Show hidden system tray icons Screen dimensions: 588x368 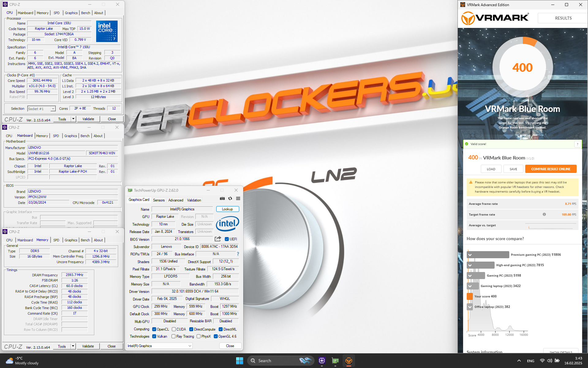519,361
